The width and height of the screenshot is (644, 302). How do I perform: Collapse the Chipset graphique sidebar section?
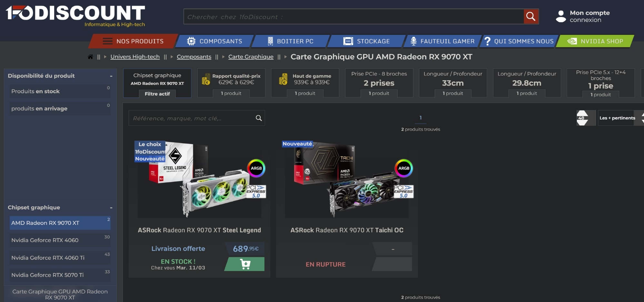[111, 208]
